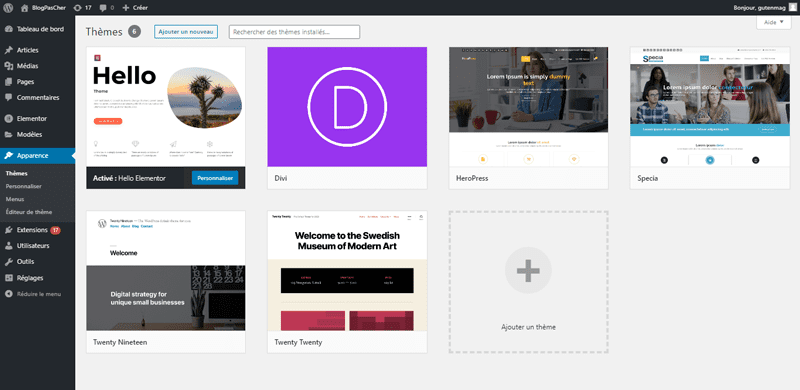This screenshot has width=800, height=390.
Task: Select the Thèmes submenu item
Action: [x=16, y=174]
